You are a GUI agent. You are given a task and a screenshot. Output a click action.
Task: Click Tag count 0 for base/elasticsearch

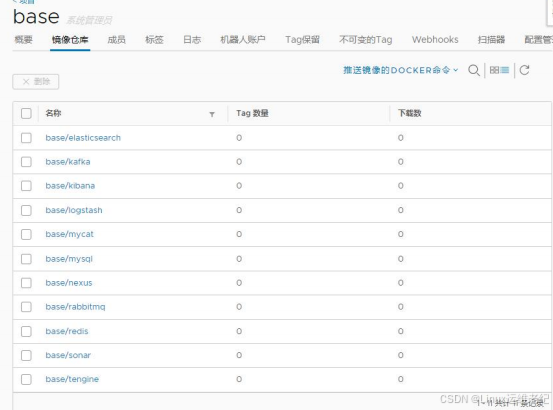click(239, 138)
